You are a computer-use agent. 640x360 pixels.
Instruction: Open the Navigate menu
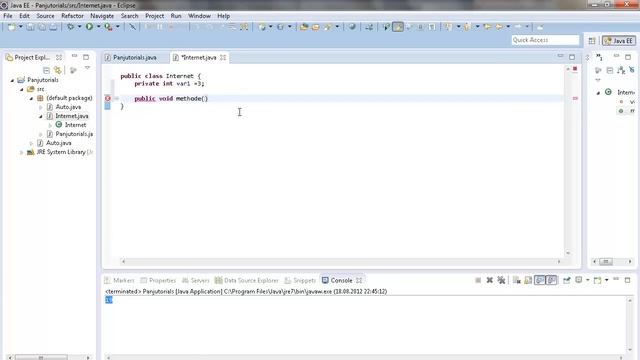pyautogui.click(x=102, y=16)
